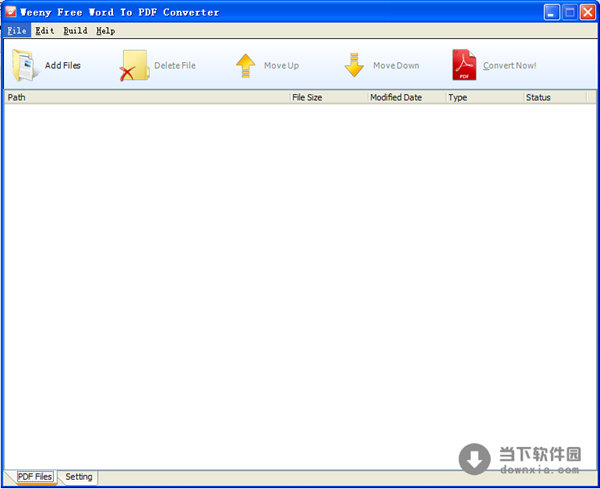This screenshot has width=600, height=489.
Task: Sort list by Path column header
Action: (x=145, y=97)
